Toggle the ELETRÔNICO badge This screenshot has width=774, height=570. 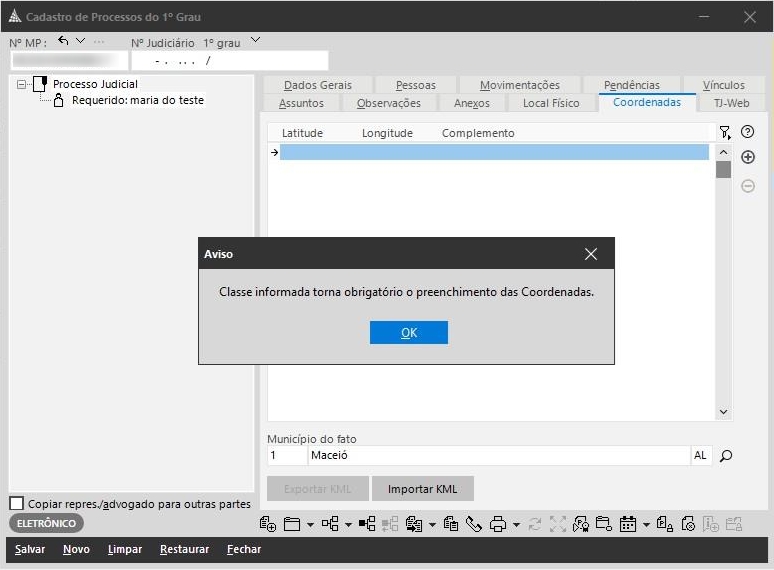47,523
